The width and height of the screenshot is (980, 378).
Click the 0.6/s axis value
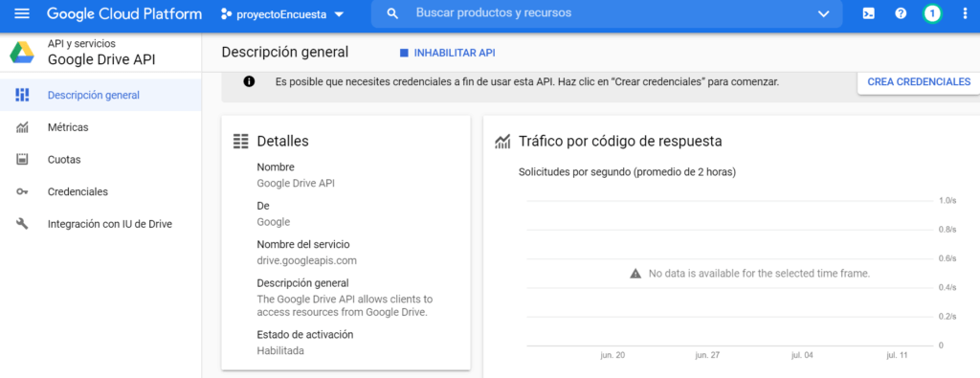[x=947, y=258]
